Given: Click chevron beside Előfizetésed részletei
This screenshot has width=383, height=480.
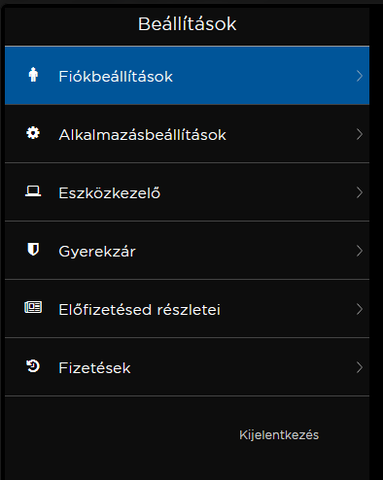Looking at the screenshot, I should tap(359, 309).
